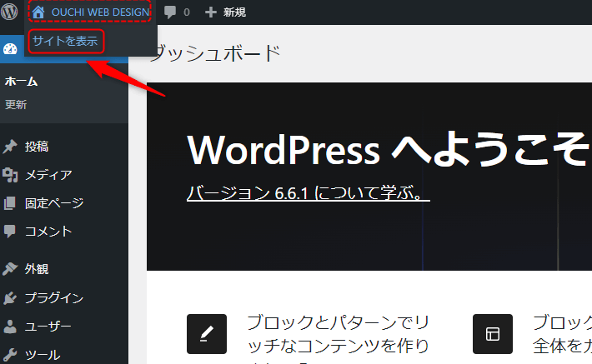The height and width of the screenshot is (364, 592).
Task: Click the dashboard gauge icon in the sidebar
Action: [10, 49]
